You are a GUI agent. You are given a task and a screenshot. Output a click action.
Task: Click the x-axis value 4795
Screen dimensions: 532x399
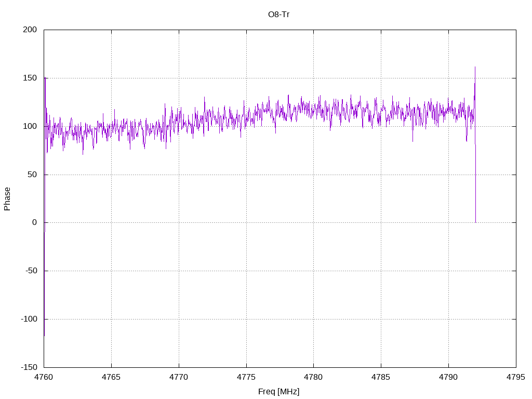tap(516, 377)
